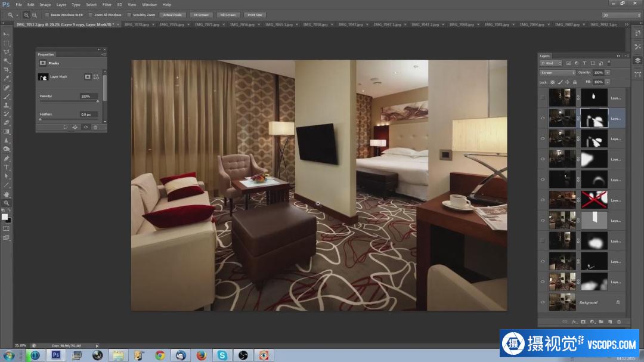Open the Window menu
The width and height of the screenshot is (644, 362).
149,5
